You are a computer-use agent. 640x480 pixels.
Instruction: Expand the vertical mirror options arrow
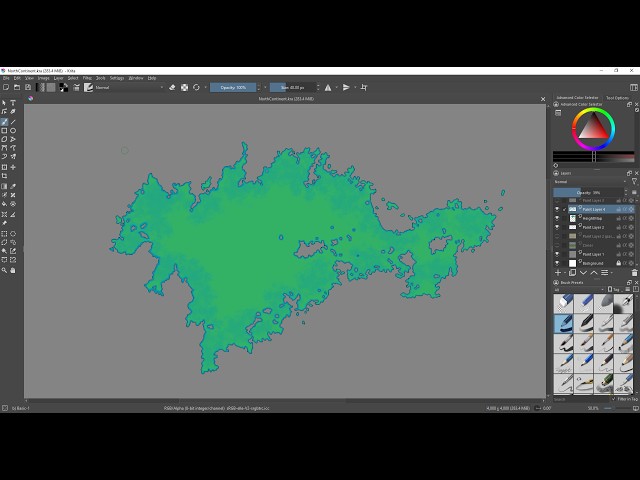355,87
